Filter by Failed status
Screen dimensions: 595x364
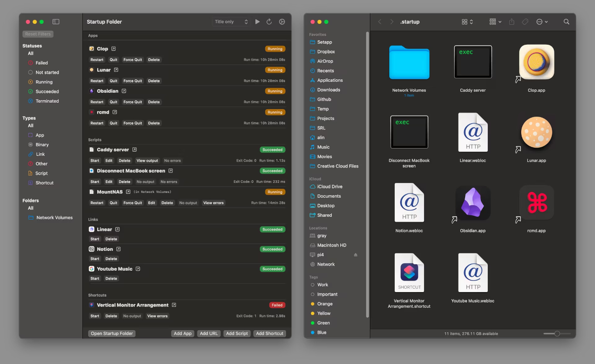pos(42,63)
